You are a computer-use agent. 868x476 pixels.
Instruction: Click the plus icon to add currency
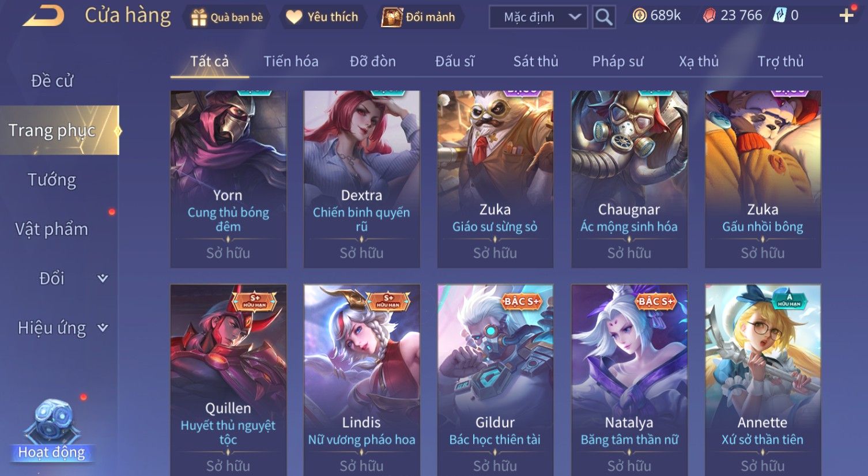click(846, 16)
